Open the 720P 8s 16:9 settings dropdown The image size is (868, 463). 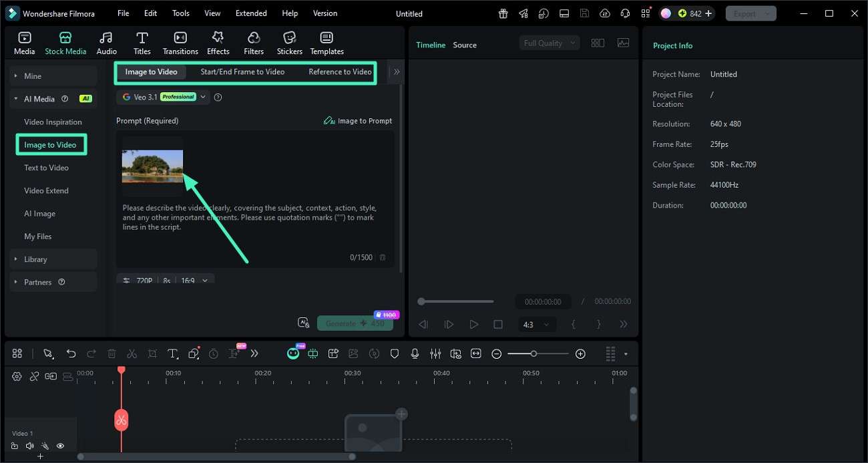point(166,279)
